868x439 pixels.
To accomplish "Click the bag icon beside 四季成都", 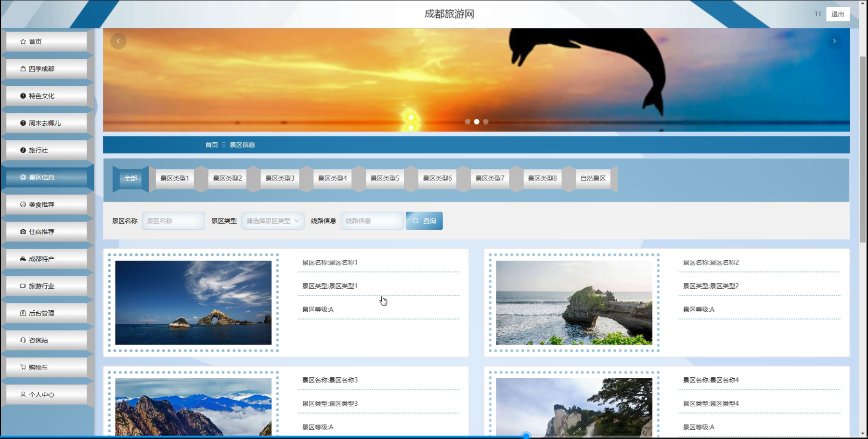I will pos(23,69).
